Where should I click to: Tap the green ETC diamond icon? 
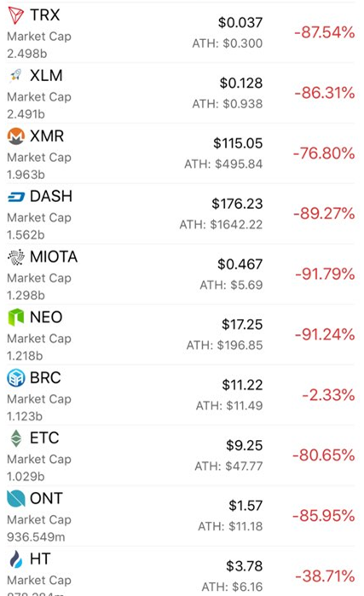16,438
